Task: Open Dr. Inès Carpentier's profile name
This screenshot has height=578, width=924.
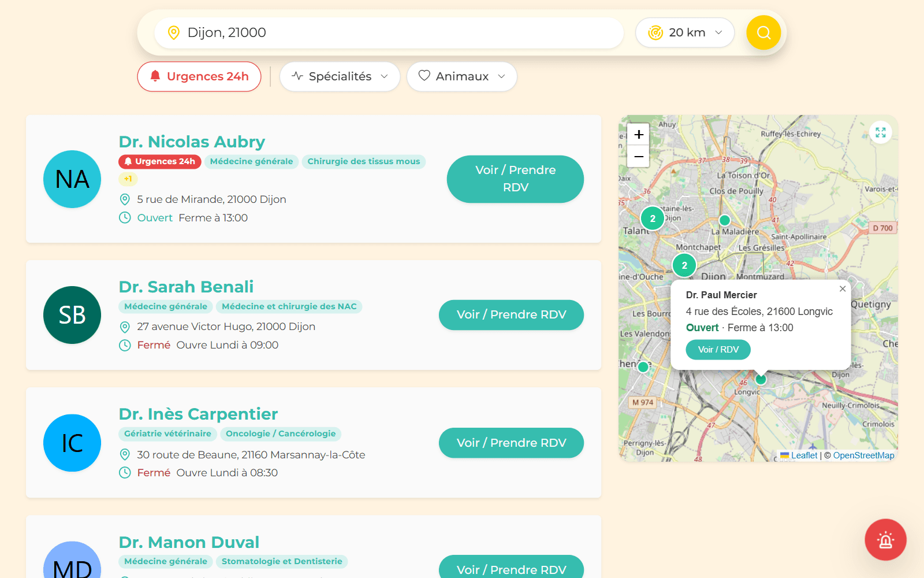Action: click(198, 414)
